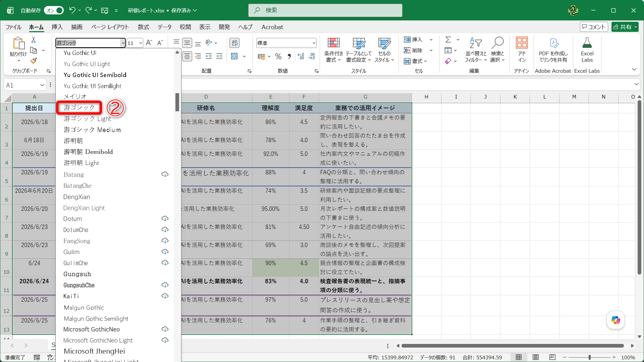The height and width of the screenshot is (362, 644).
Task: Download the Batang font cloud icon
Action: (165, 174)
